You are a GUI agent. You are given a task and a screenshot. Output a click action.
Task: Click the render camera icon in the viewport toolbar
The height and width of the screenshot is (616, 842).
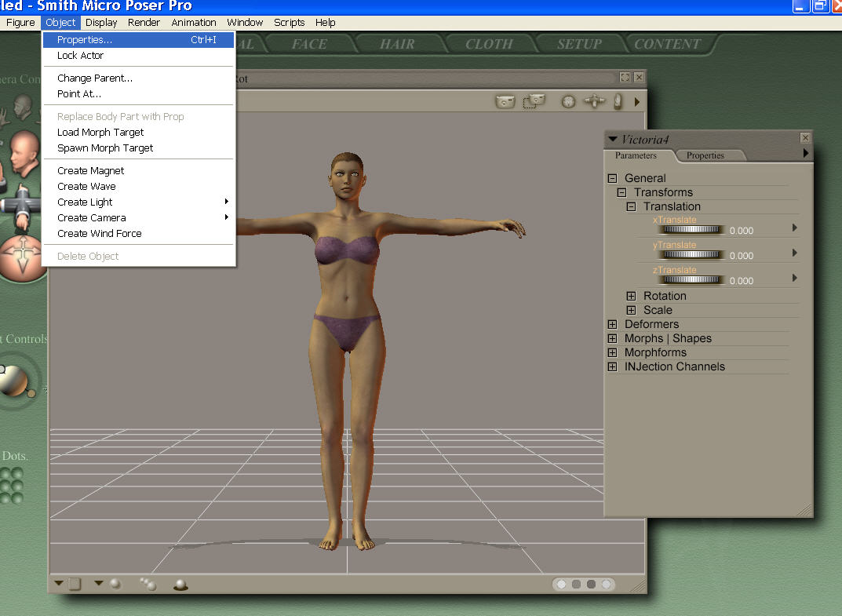click(x=506, y=101)
